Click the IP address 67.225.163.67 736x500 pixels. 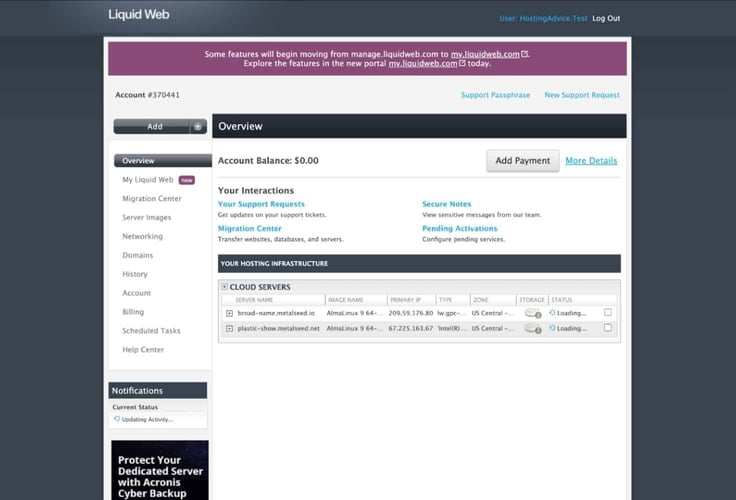[x=411, y=329]
